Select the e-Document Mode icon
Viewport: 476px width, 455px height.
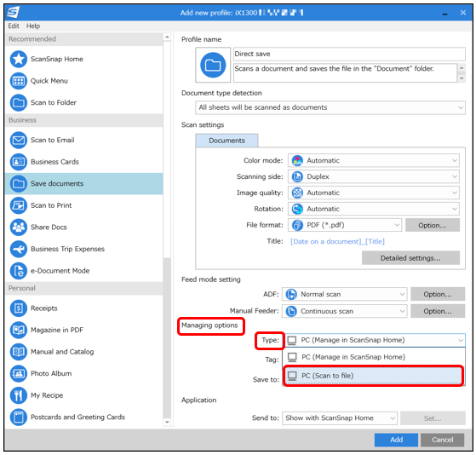[19, 271]
